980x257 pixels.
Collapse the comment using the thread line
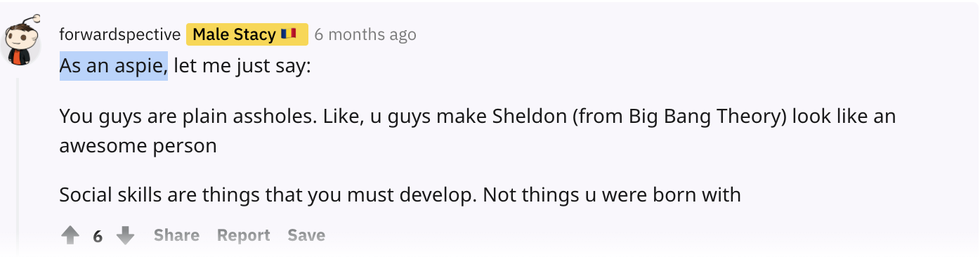(x=19, y=165)
